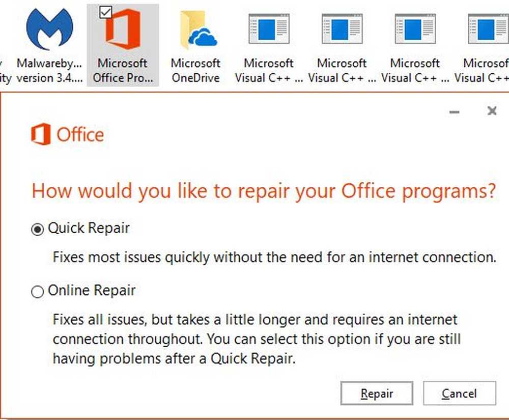
Task: Click the Repair button
Action: (x=377, y=394)
